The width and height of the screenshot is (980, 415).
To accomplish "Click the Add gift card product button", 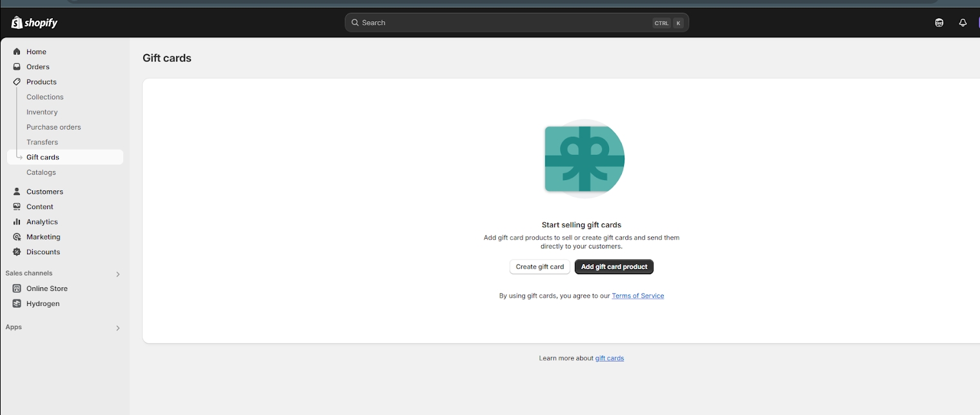I will click(614, 267).
